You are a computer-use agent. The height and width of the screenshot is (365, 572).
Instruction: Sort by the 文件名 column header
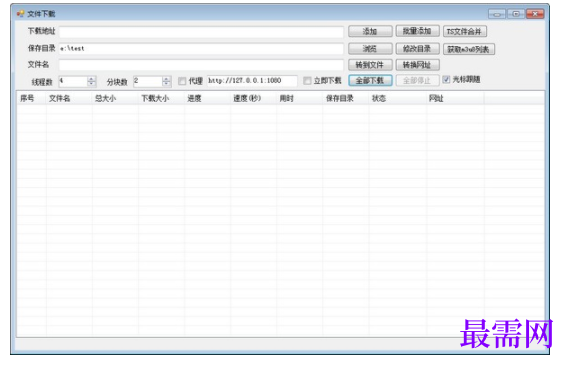(69, 98)
